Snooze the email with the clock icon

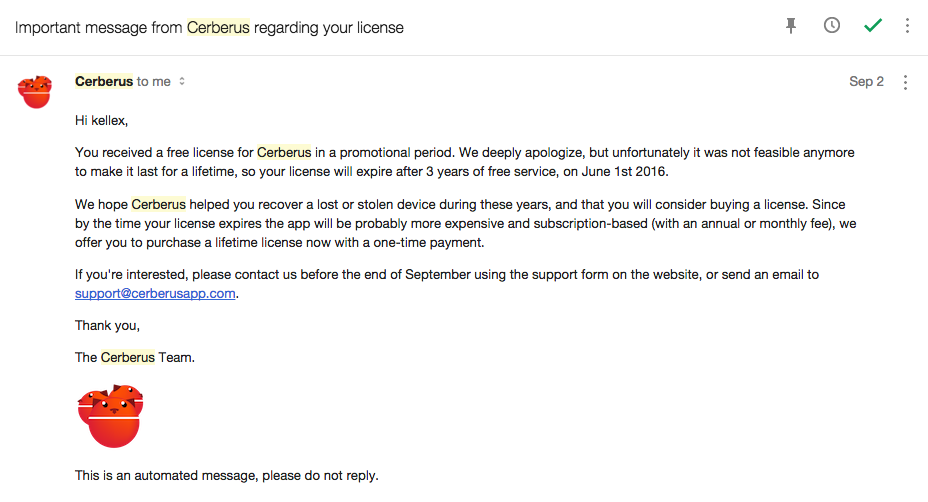(832, 26)
